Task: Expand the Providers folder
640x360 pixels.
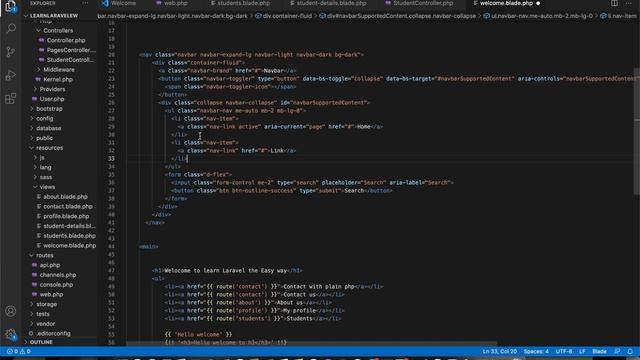Action: [52, 89]
